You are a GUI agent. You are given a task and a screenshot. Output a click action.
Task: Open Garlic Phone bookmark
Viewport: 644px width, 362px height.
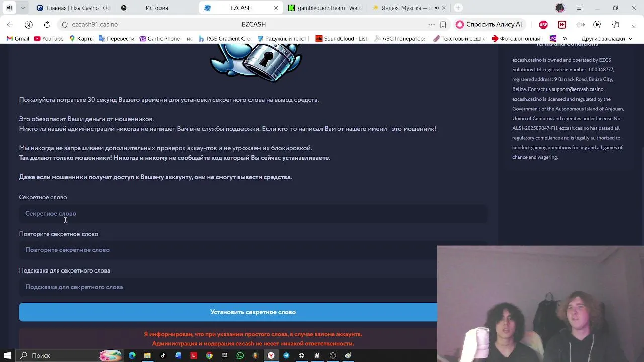click(x=166, y=39)
